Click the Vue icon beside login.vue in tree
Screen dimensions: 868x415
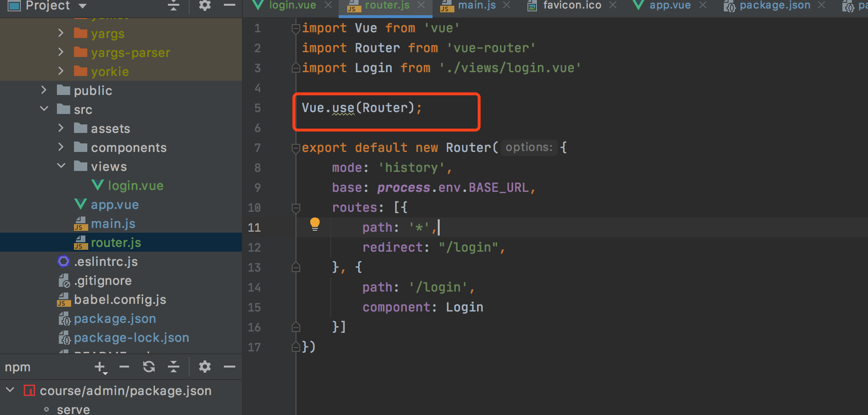(x=98, y=185)
